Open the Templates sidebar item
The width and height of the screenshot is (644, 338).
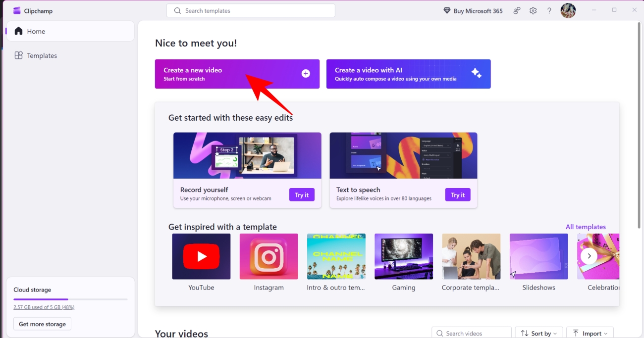pos(70,55)
